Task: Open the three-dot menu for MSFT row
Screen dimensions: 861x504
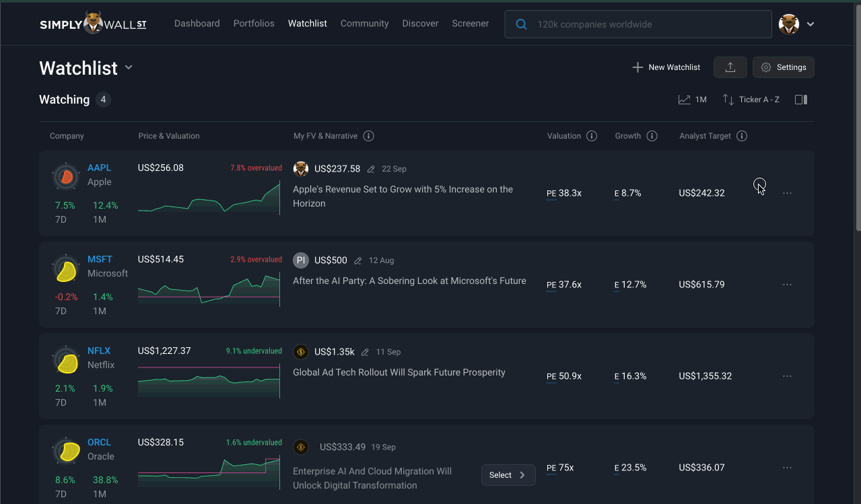Action: click(x=787, y=285)
